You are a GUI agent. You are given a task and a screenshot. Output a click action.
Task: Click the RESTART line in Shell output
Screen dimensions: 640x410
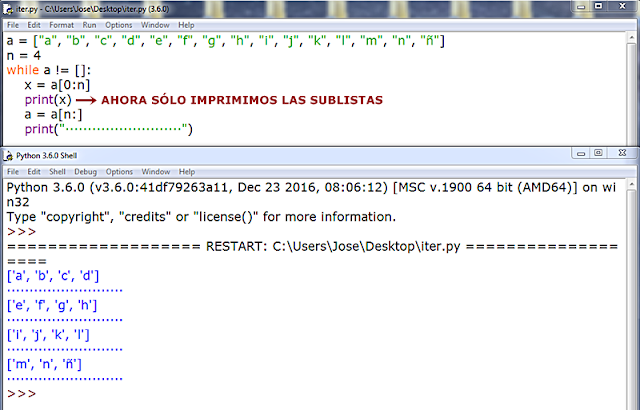coord(312,247)
